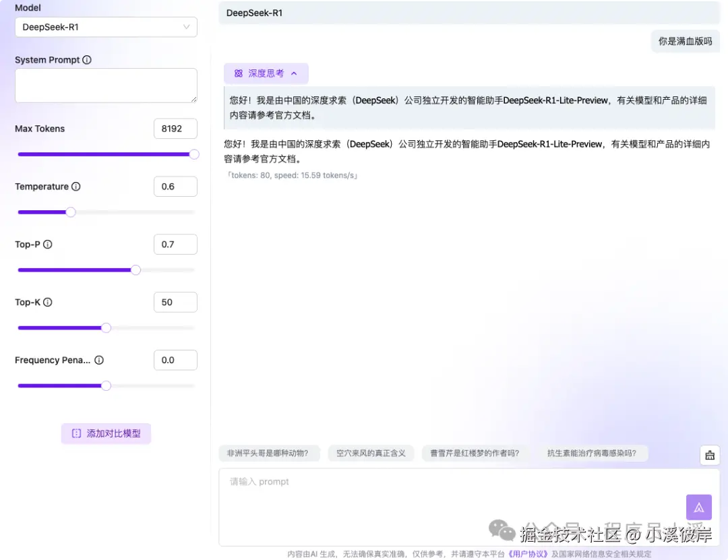Click the send prompt icon
Image resolution: width=728 pixels, height=560 pixels.
click(699, 507)
